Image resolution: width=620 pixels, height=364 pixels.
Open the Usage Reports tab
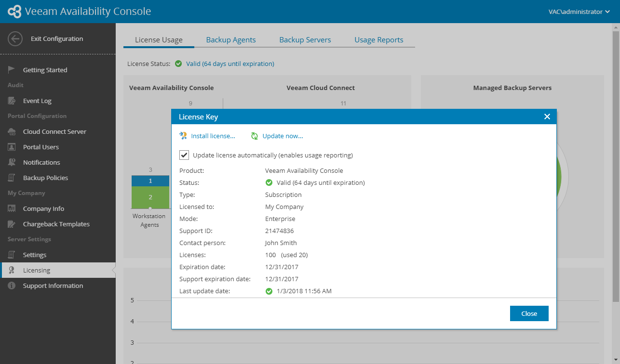pyautogui.click(x=379, y=40)
